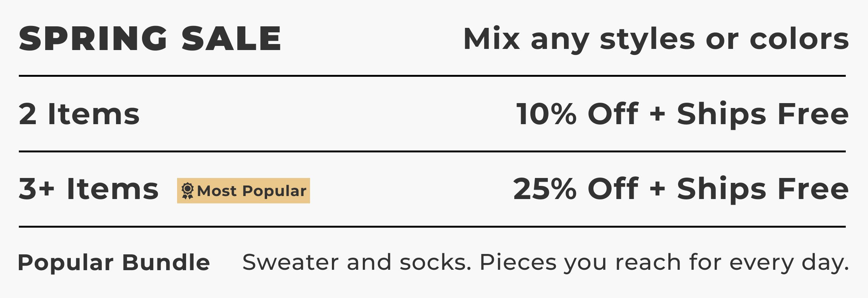868x298 pixels.
Task: Click the "Sweater and socks." sentence
Action: coord(356,262)
